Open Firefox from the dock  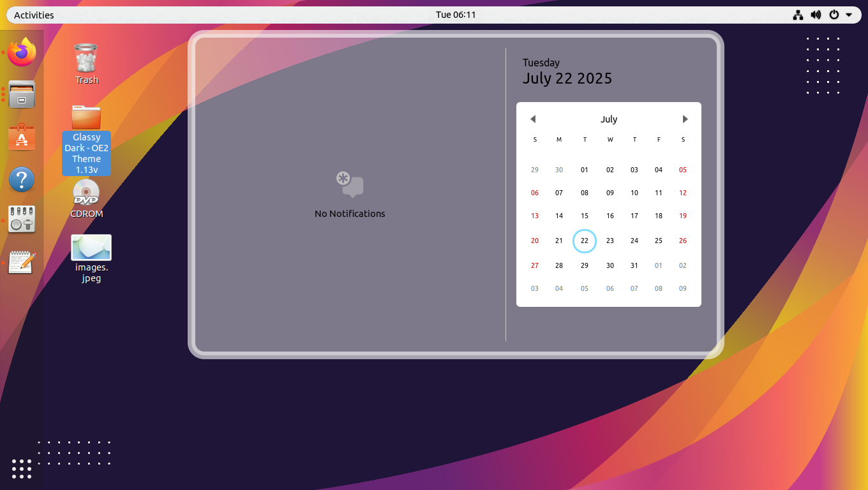click(22, 52)
